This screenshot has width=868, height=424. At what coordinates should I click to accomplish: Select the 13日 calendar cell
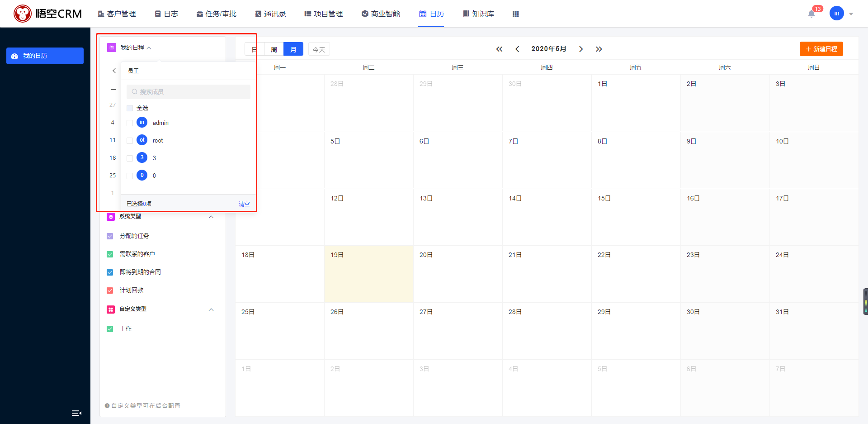pyautogui.click(x=458, y=217)
